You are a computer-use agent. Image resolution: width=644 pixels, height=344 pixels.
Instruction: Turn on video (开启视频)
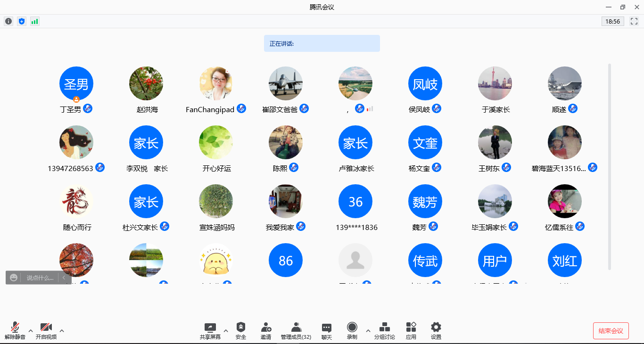coord(46,330)
